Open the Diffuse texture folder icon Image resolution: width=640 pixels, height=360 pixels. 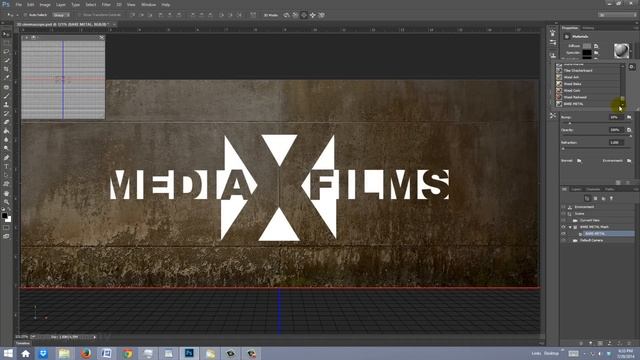pyautogui.click(x=596, y=46)
